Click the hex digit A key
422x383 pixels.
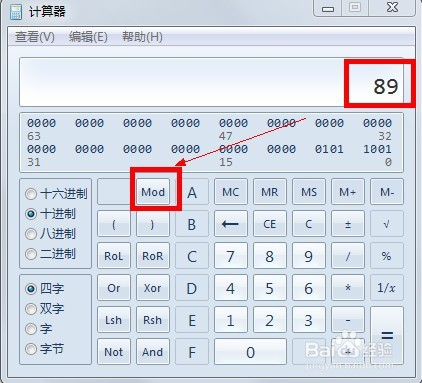click(x=192, y=192)
